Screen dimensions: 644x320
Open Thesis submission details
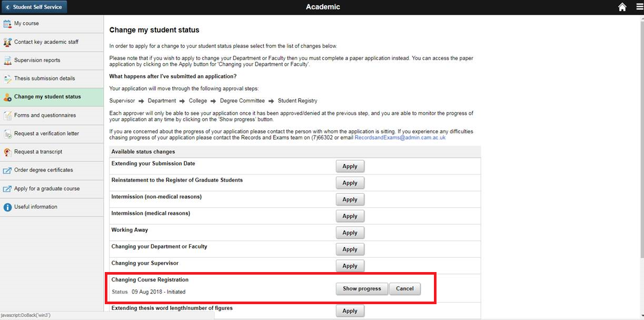pos(52,79)
